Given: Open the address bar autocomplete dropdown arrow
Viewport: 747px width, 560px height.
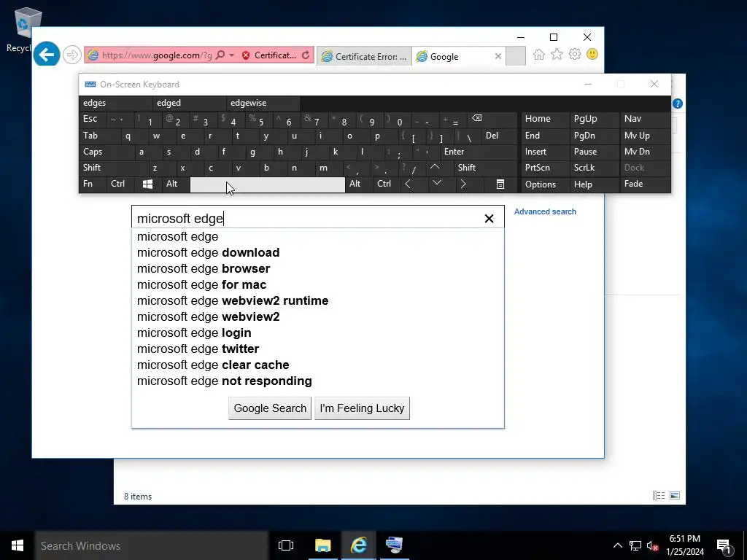Looking at the screenshot, I should [231, 55].
